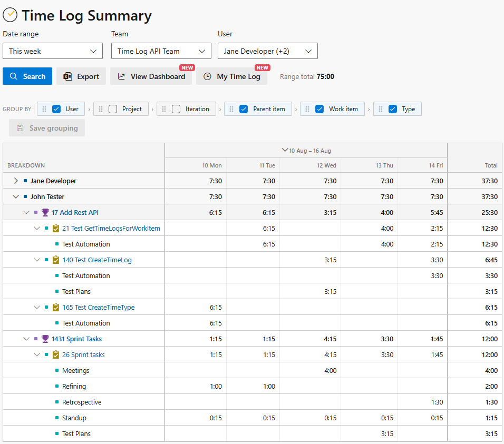This screenshot has height=444, width=504.
Task: Open View Dashboard
Action: pyautogui.click(x=151, y=76)
